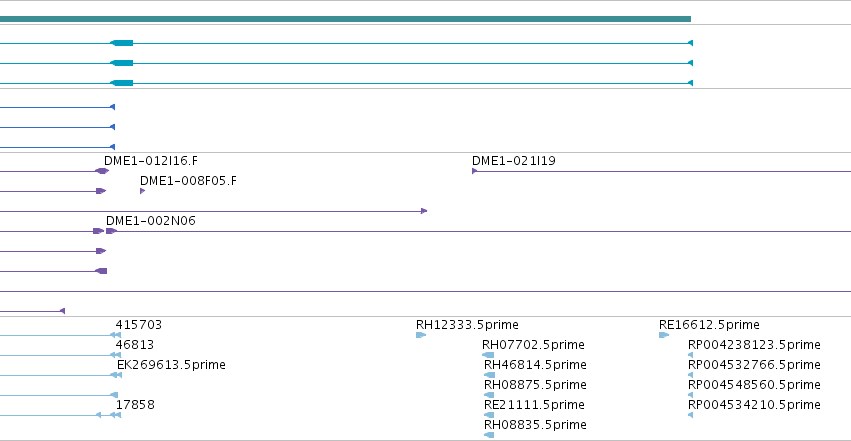Click the RH07702.5prime EST arrow
The image size is (851, 441).
(488, 355)
